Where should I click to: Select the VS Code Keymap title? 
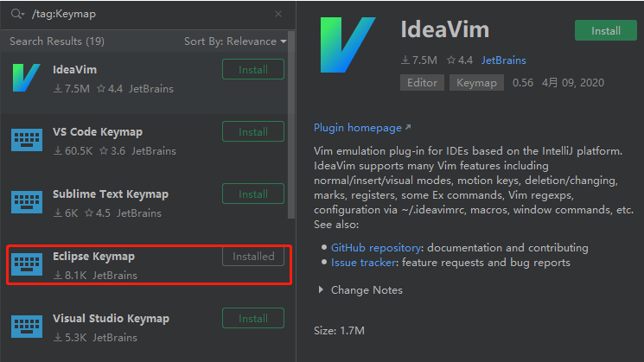pos(98,131)
